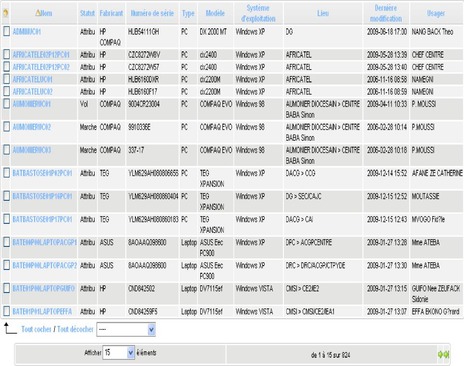The width and height of the screenshot is (464, 366).
Task: Select the checkbox for BATBASTOSE0HP02PC01
Action: [x=6, y=173]
